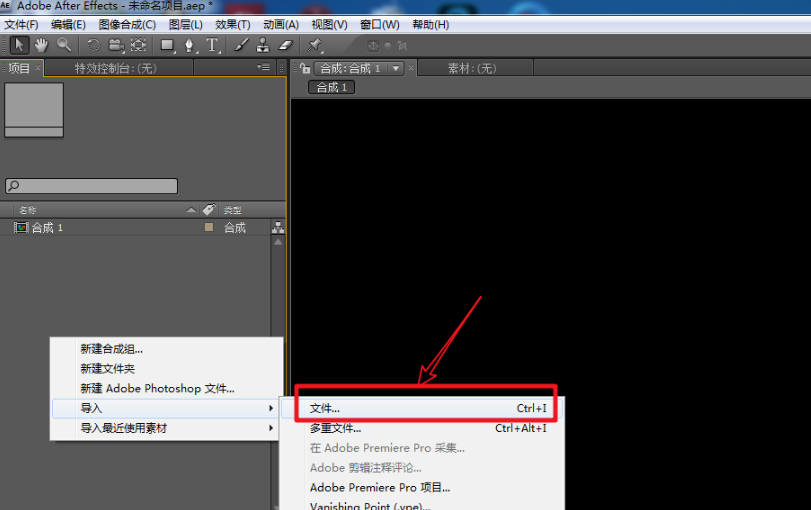The height and width of the screenshot is (510, 811).
Task: Click the project search input field
Action: coord(92,186)
